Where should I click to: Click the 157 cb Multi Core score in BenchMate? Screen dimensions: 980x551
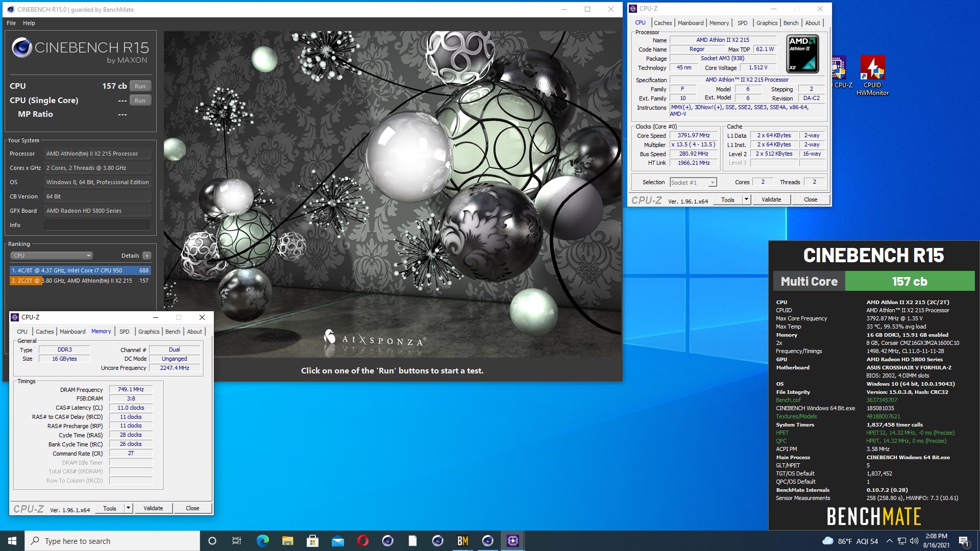pyautogui.click(x=910, y=281)
